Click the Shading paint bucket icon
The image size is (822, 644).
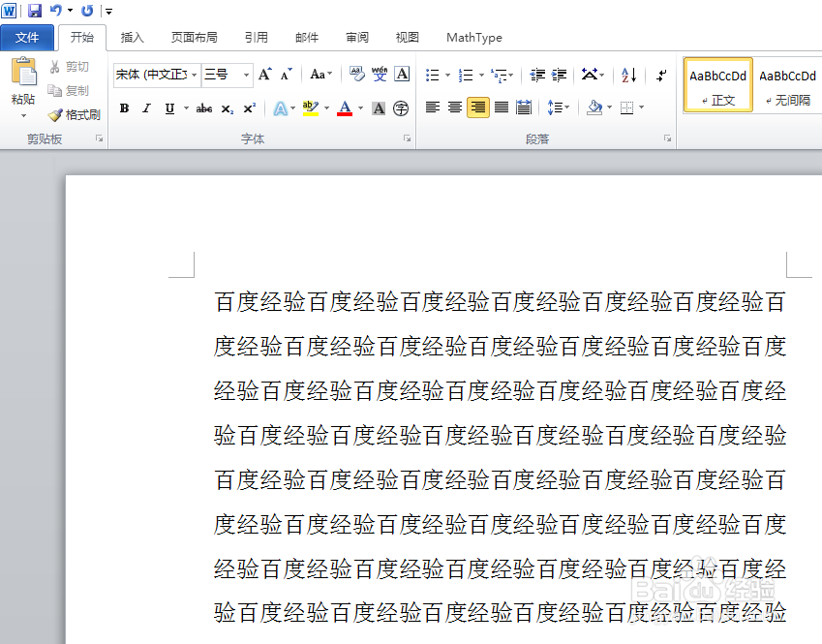point(594,107)
